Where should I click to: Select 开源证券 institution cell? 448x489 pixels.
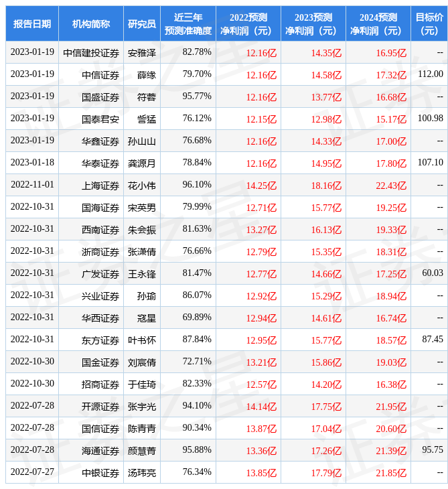tap(91, 407)
